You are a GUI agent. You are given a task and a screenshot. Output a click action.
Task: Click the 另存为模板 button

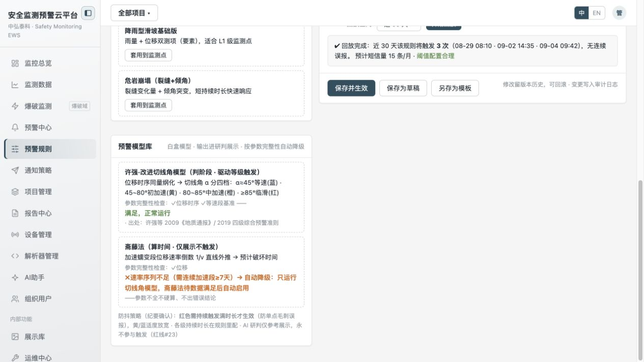tap(455, 88)
